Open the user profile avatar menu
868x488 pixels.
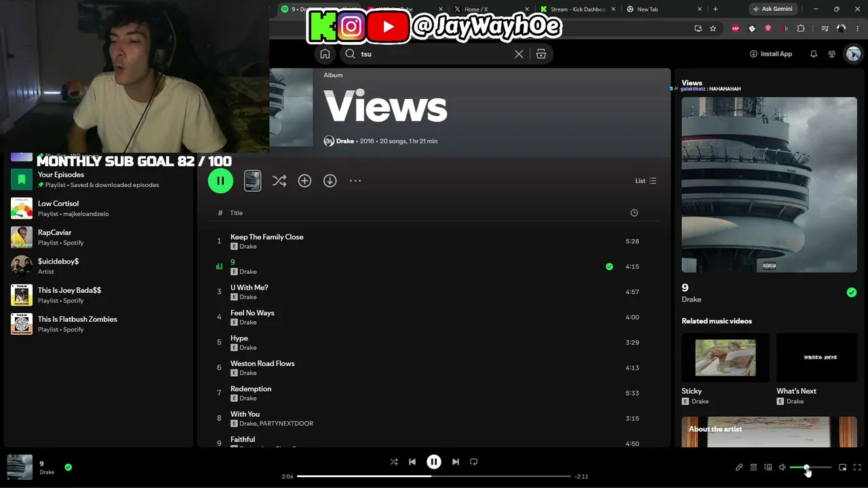click(853, 54)
